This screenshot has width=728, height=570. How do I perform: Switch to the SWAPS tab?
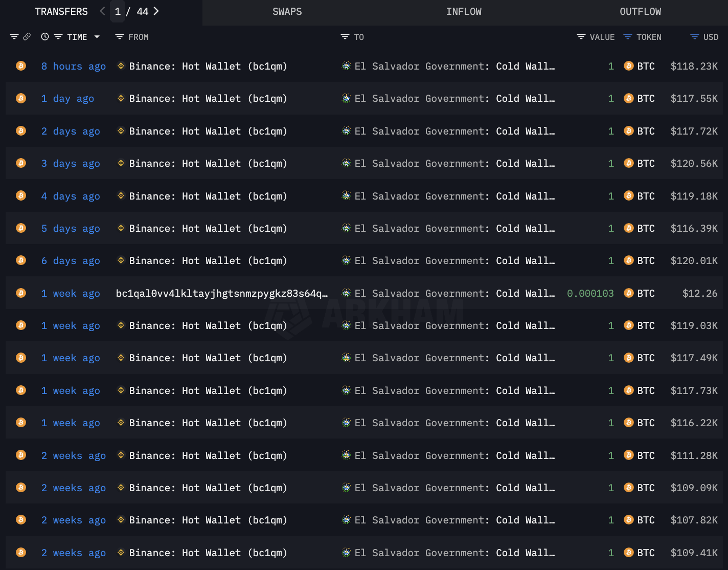pyautogui.click(x=287, y=12)
